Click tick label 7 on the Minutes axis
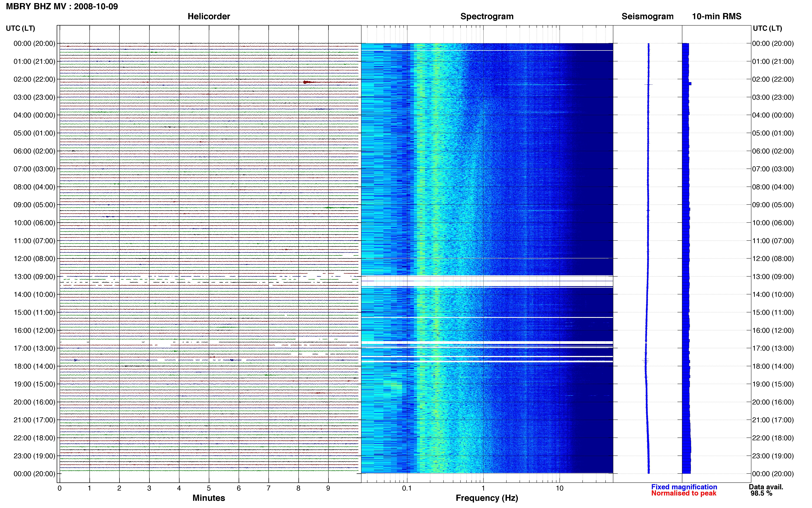The image size is (812, 508). 269,488
